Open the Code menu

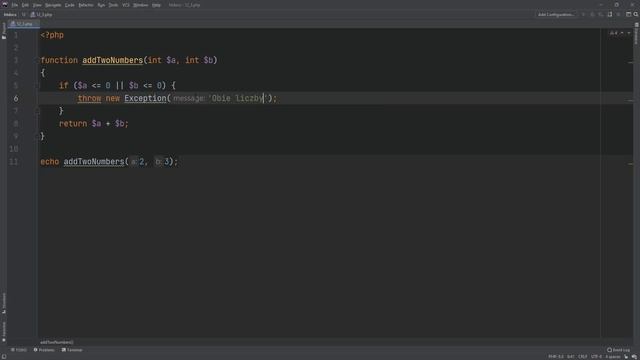(x=70, y=5)
